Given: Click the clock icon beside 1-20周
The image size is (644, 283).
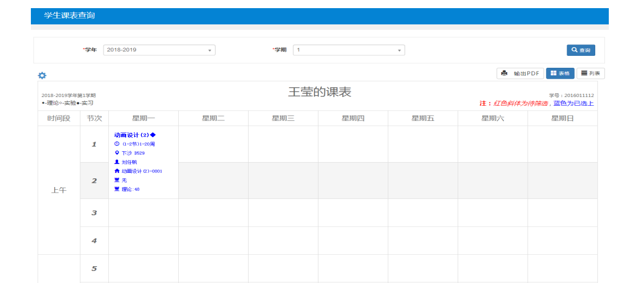Looking at the screenshot, I should click(116, 144).
